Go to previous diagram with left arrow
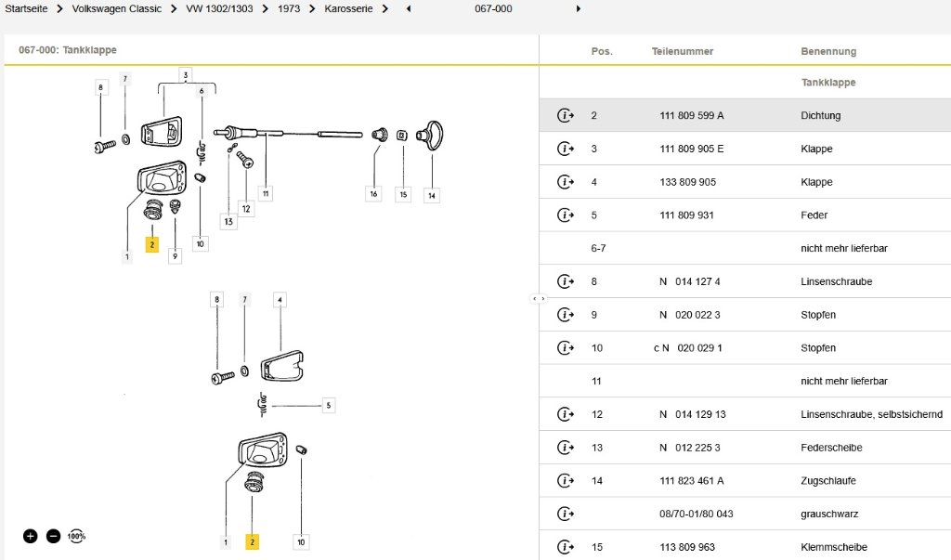Screen dimensions: 951x560 pos(408,9)
